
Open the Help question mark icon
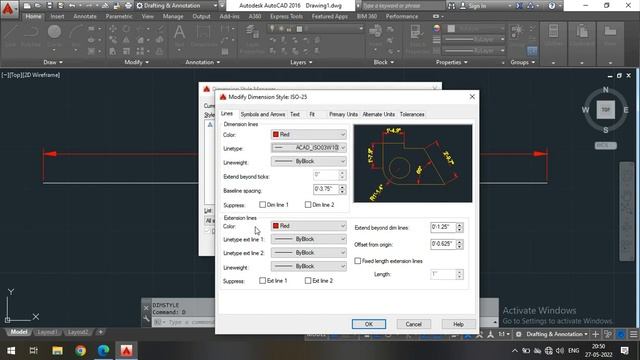tap(552, 6)
